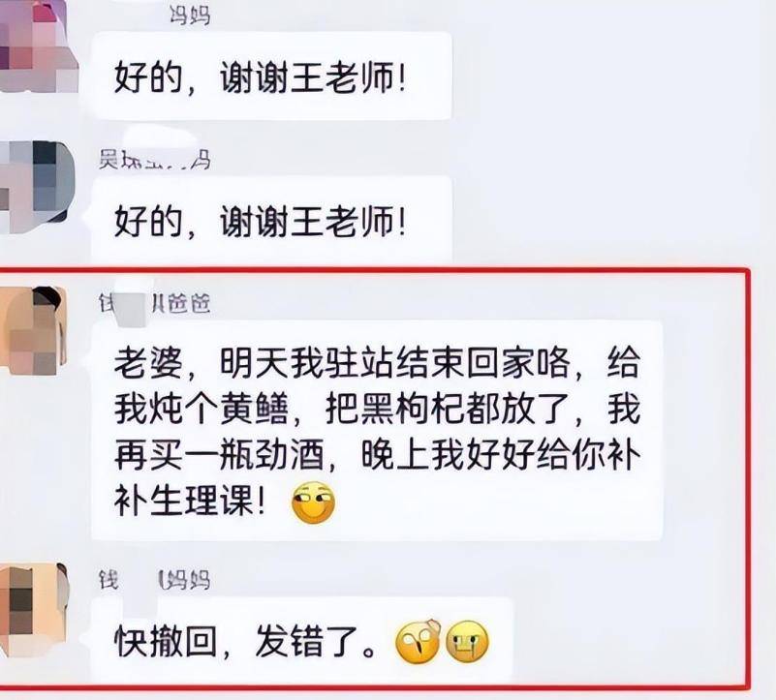Screen dimensions: 776x700
Task: Open 冯妈's pixelated pink avatar
Action: click(39, 46)
